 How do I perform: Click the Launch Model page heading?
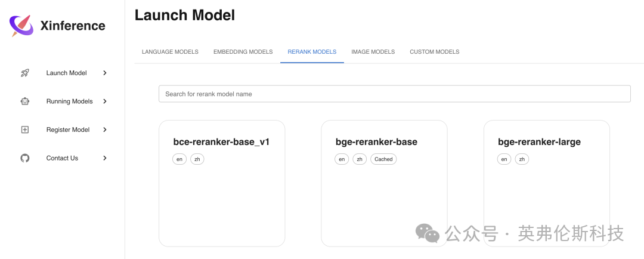(185, 15)
